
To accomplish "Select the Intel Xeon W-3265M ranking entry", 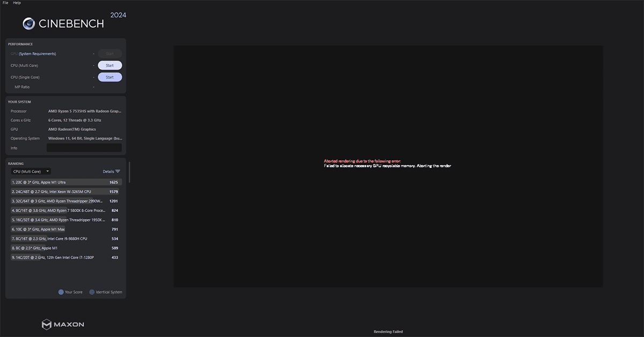I will tap(66, 192).
